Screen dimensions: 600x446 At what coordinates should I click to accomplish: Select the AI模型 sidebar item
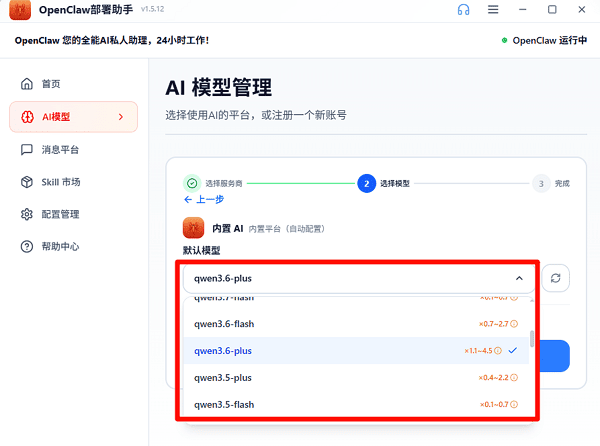73,117
